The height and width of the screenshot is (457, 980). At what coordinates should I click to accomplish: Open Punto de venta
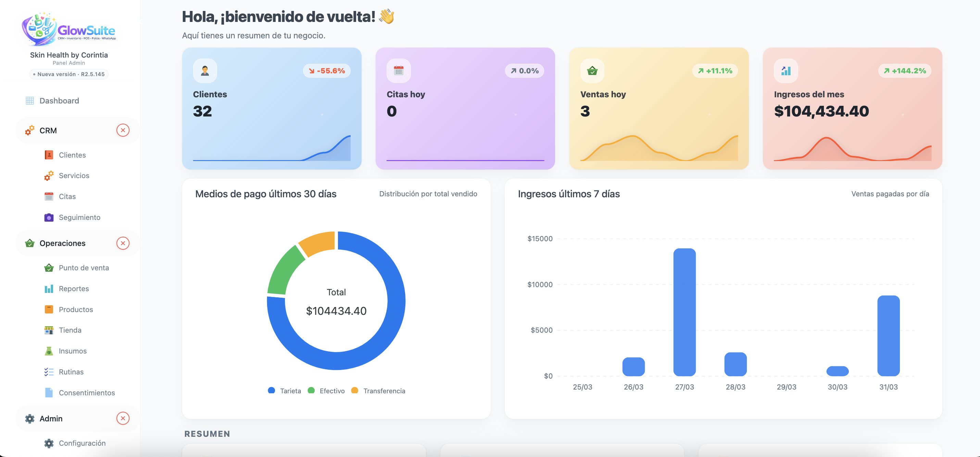click(84, 268)
